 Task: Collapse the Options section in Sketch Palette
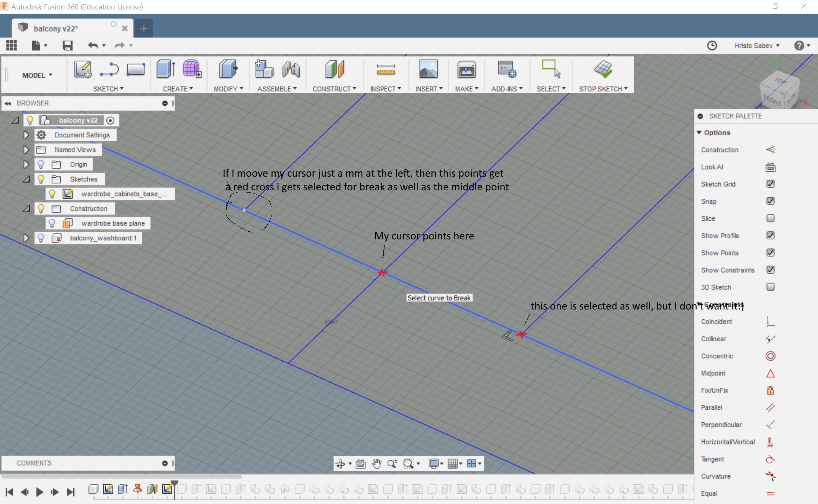pyautogui.click(x=699, y=132)
